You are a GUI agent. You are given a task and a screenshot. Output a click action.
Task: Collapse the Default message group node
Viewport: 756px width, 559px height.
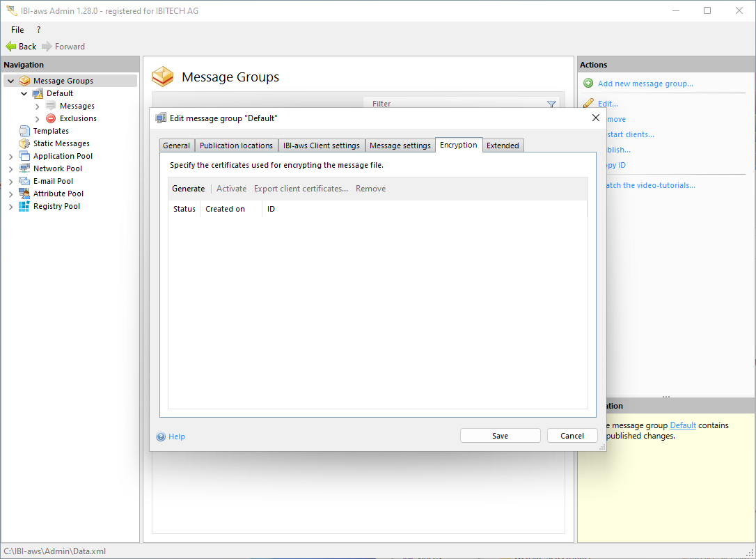pos(24,93)
